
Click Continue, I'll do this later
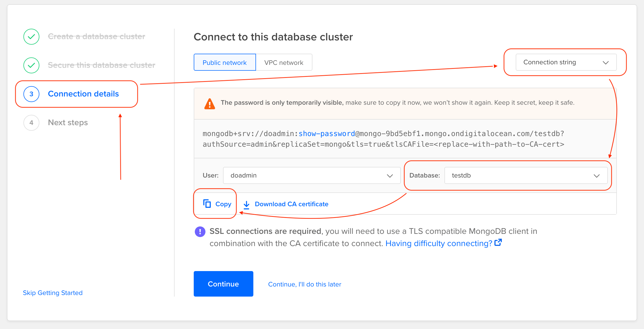coord(304,284)
